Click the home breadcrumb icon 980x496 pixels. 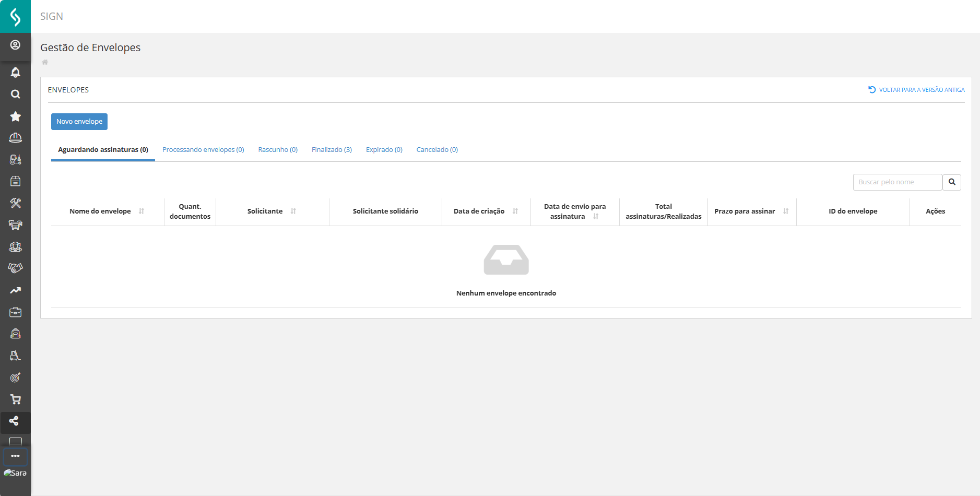(x=45, y=62)
